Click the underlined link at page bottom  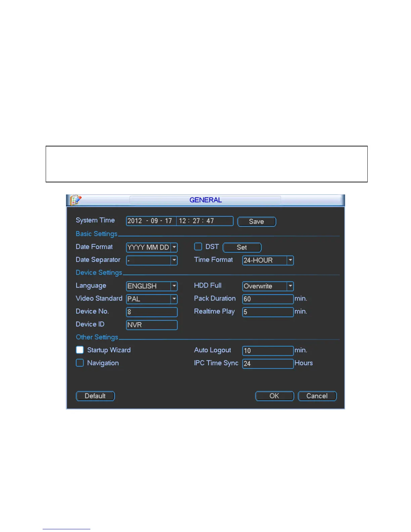tap(66, 529)
